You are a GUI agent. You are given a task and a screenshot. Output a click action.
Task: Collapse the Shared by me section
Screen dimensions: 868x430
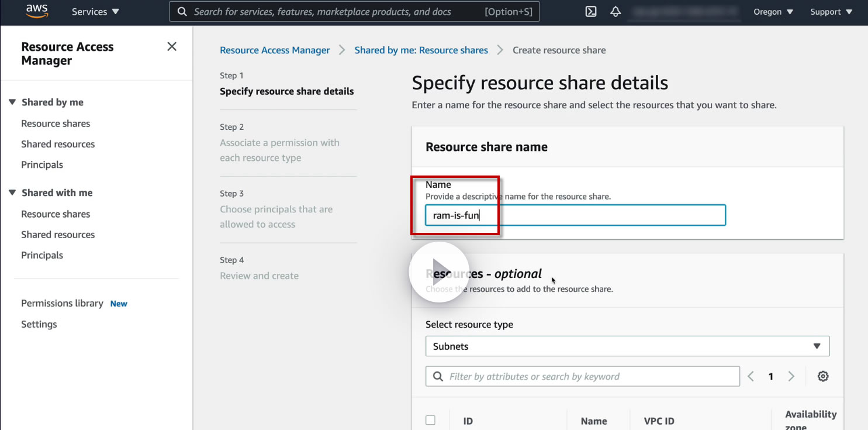coord(12,102)
